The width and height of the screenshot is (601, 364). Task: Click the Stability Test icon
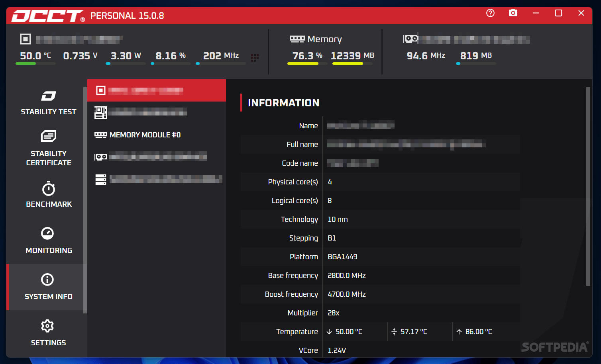pyautogui.click(x=49, y=96)
